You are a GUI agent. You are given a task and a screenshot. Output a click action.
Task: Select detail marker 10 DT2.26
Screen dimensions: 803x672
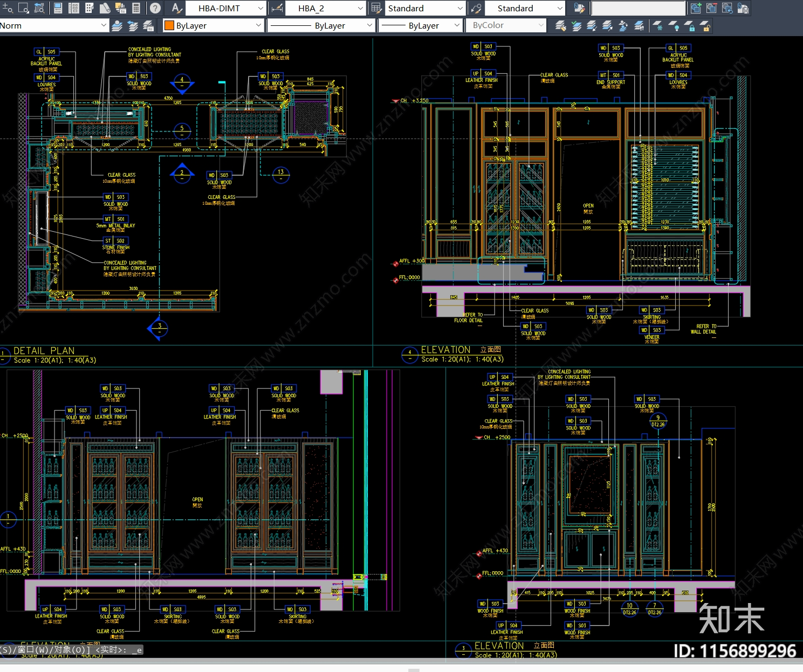coord(629,609)
